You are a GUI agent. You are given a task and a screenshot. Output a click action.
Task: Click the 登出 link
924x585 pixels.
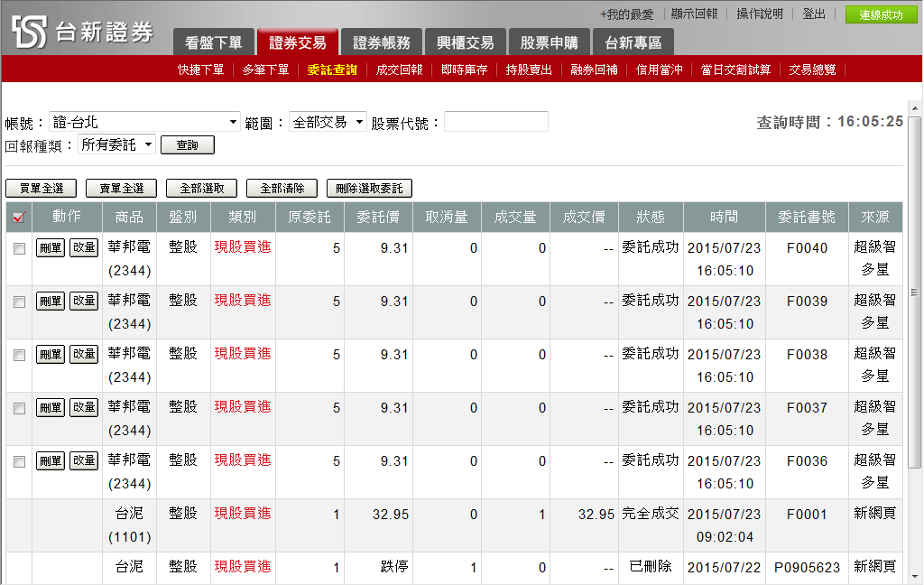coord(814,14)
